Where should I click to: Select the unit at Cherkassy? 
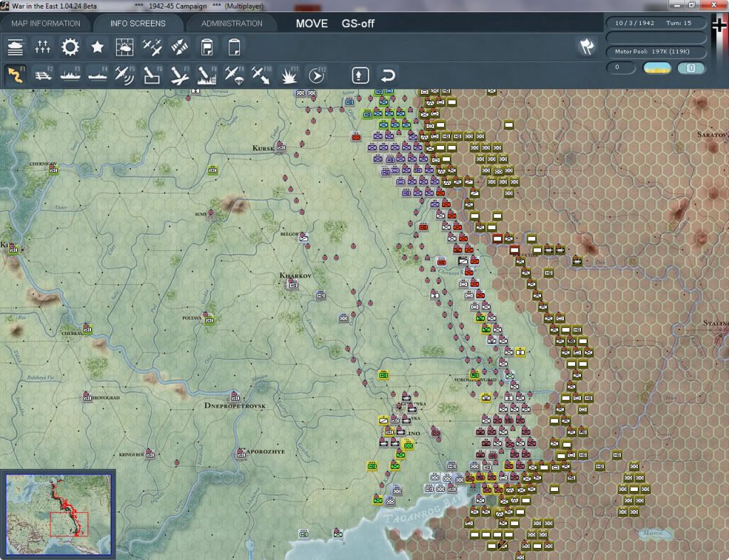click(x=88, y=329)
